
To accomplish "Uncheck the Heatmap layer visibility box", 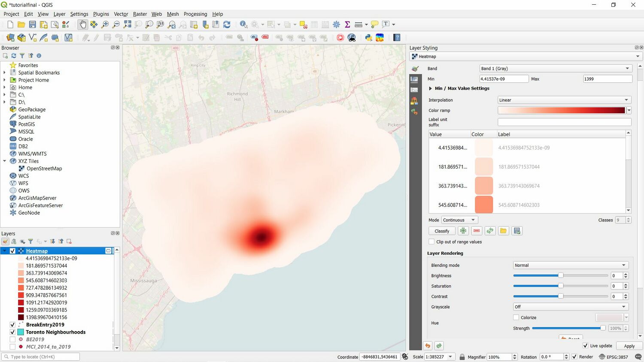I will (12, 251).
